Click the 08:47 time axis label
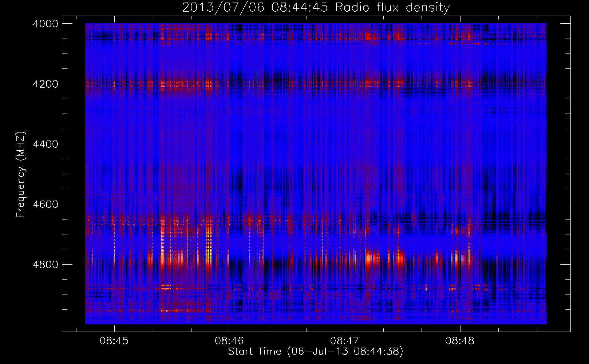This screenshot has width=589, height=364. coord(344,341)
